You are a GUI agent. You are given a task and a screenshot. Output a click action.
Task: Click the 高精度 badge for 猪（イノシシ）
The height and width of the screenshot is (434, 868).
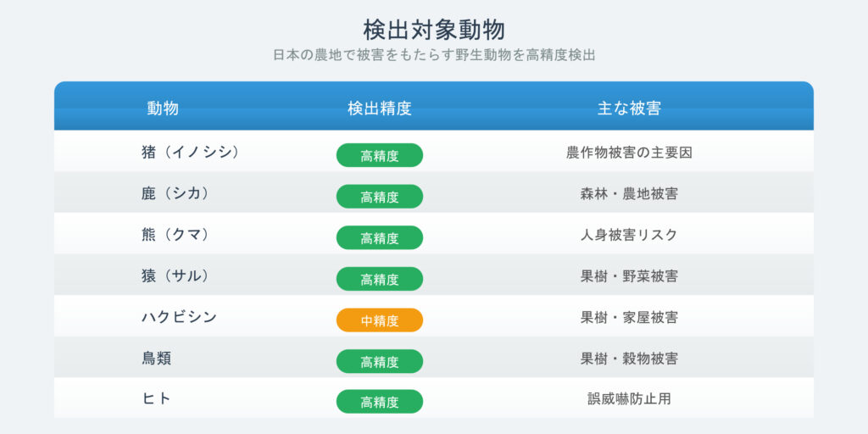[379, 155]
